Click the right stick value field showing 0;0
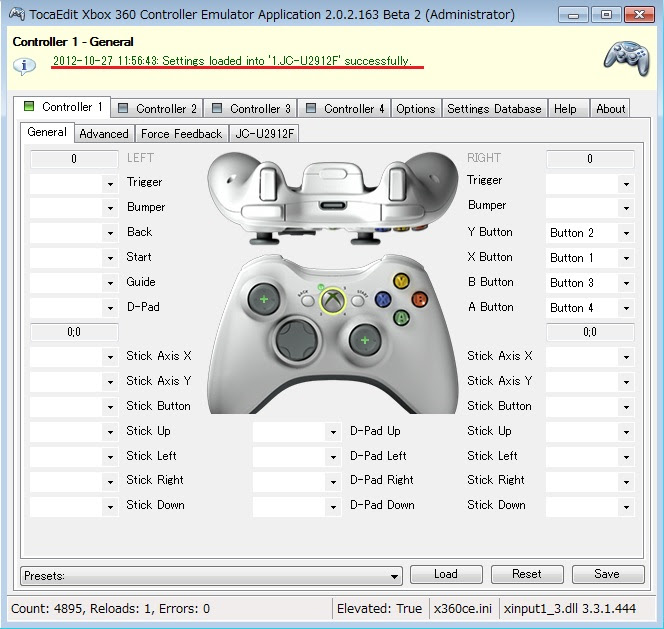Image resolution: width=664 pixels, height=629 pixels. (590, 332)
